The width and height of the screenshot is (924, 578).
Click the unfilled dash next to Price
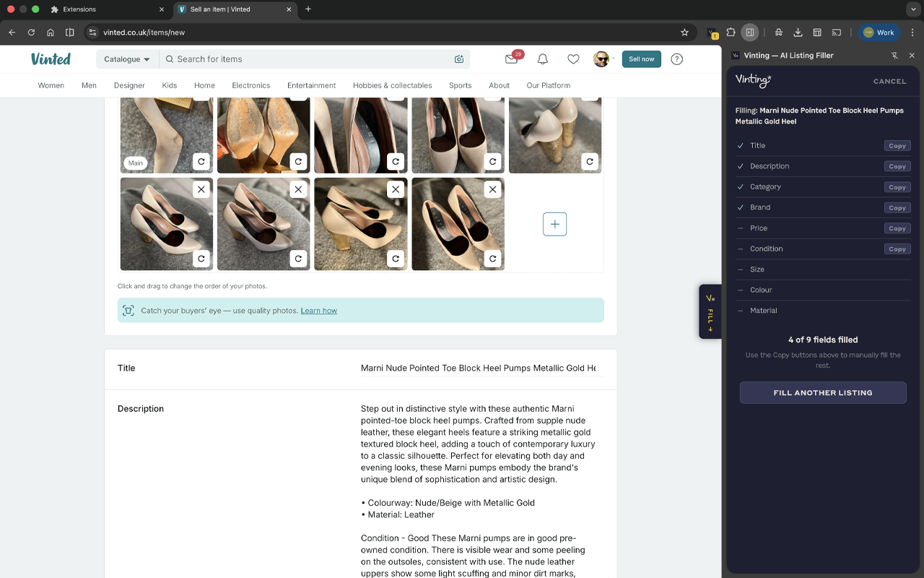[x=740, y=228]
